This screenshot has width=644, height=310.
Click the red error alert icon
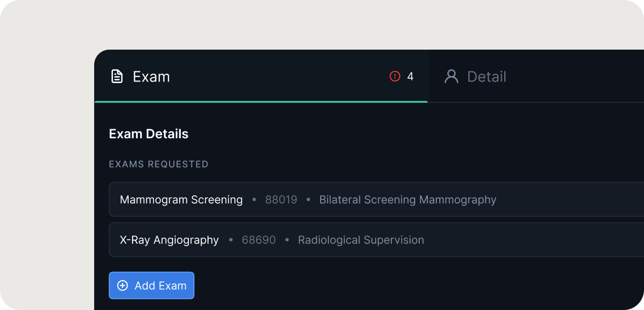coord(395,76)
